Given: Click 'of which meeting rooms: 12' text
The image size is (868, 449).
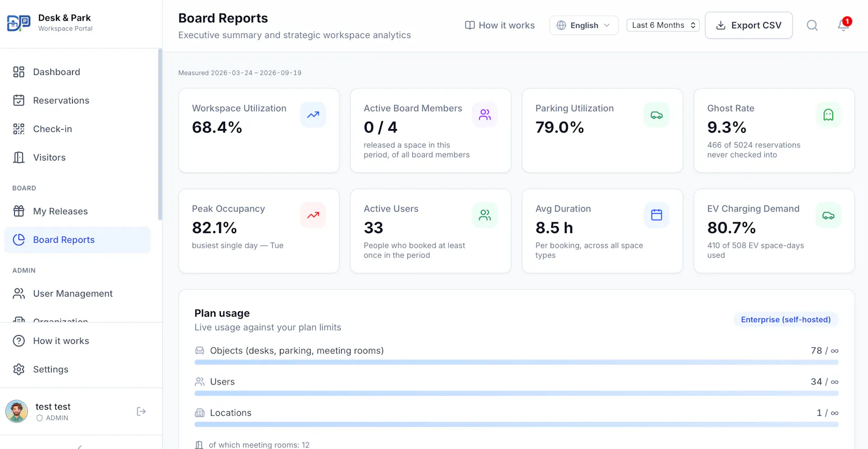Looking at the screenshot, I should coord(259,445).
